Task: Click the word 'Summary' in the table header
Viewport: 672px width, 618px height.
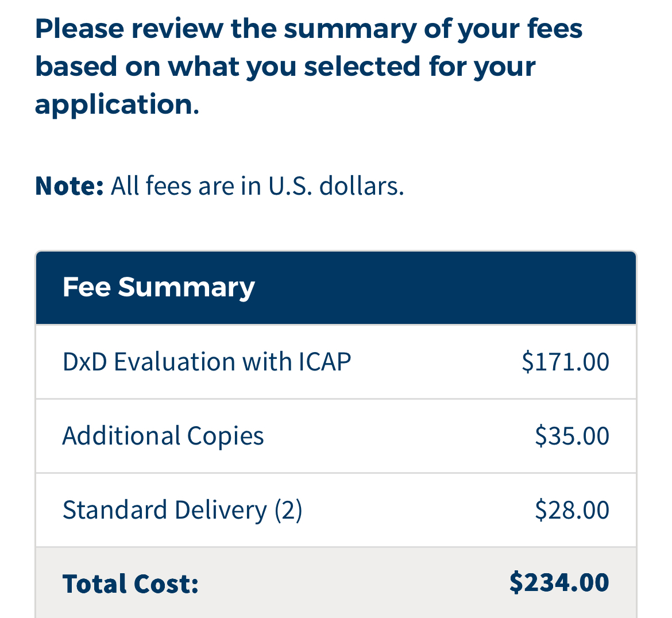Action: [187, 288]
